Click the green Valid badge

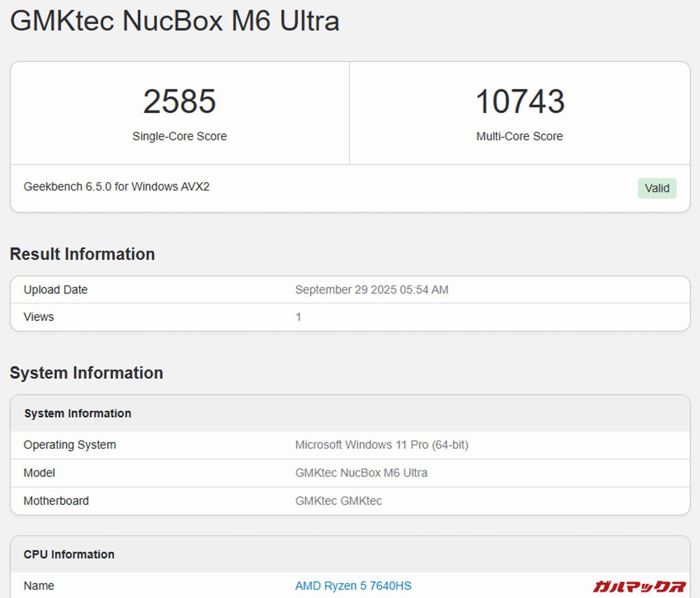(656, 188)
